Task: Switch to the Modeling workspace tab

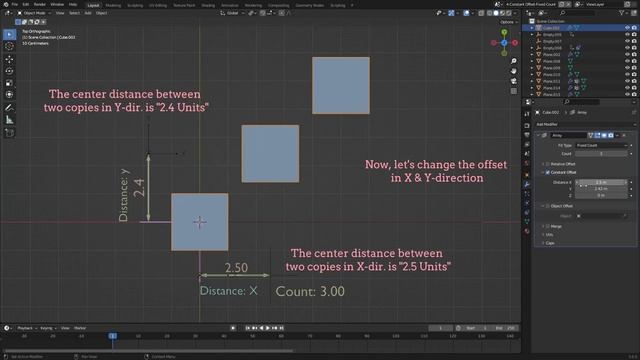Action: [113, 5]
